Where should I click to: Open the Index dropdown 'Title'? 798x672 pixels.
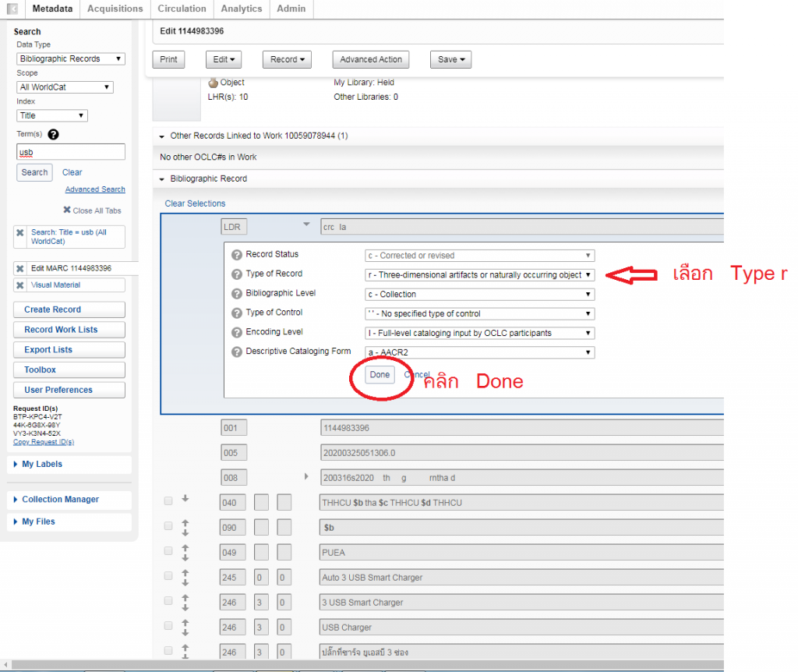(52, 115)
